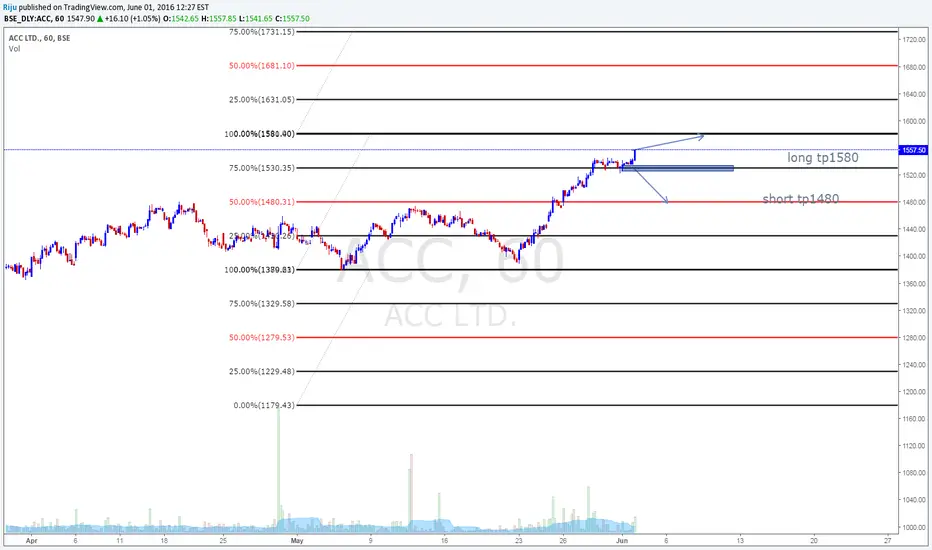Image resolution: width=932 pixels, height=550 pixels.
Task: Select Fibonacci label 25.00%(1631.05)
Action: click(262, 99)
